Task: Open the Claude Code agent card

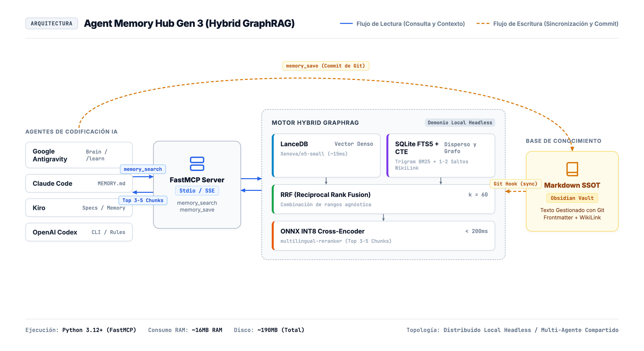Action: [79, 183]
